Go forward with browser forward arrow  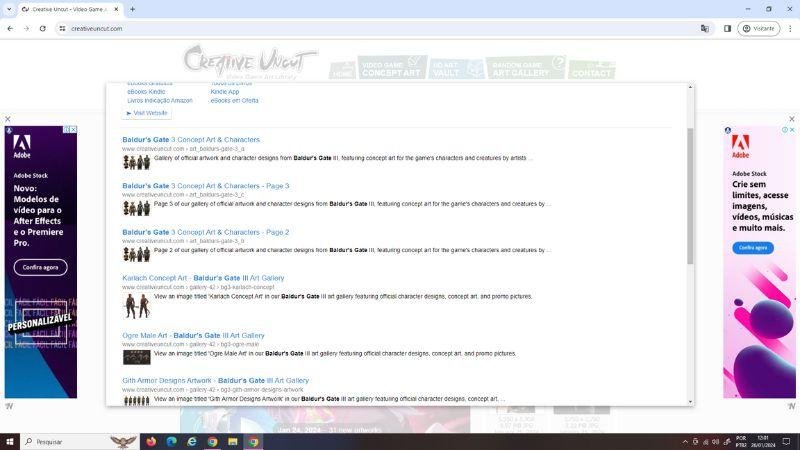coord(27,29)
